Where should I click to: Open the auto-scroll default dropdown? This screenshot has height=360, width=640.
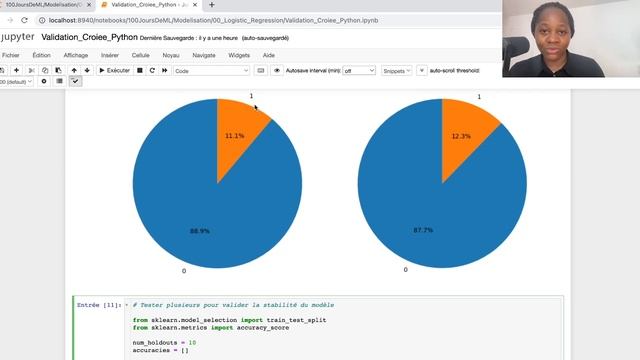[x=16, y=82]
